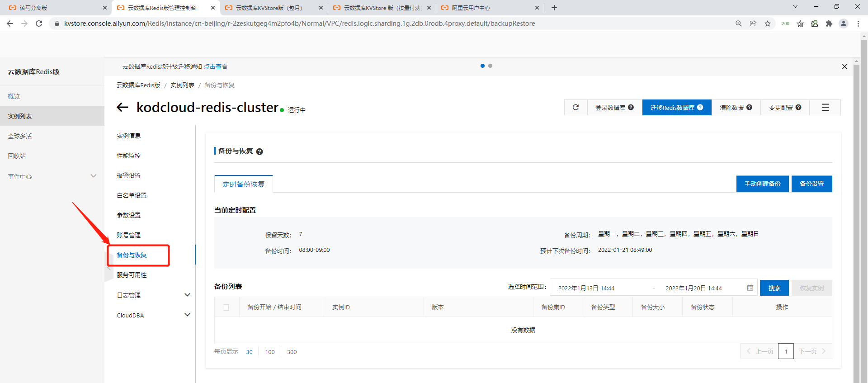
Task: Reload the page with browser refresh icon
Action: click(39, 24)
